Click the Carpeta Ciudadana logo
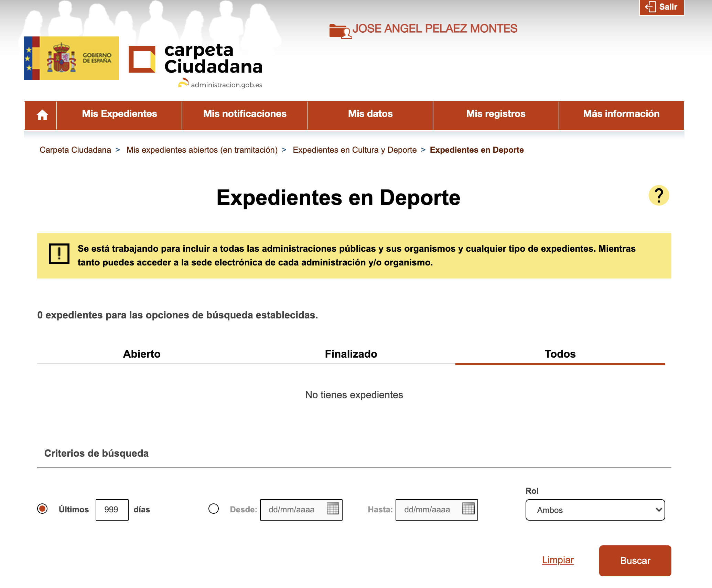 [x=195, y=60]
